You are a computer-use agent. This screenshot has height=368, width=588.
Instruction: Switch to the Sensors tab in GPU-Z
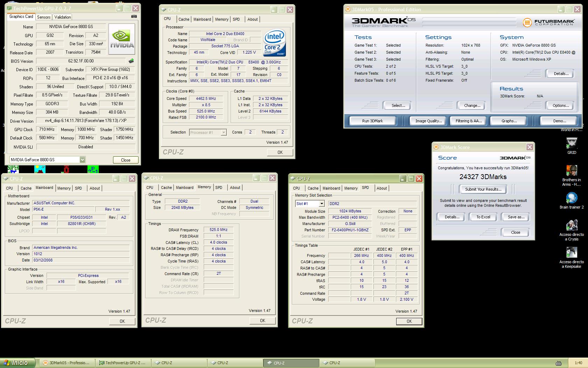click(x=44, y=17)
